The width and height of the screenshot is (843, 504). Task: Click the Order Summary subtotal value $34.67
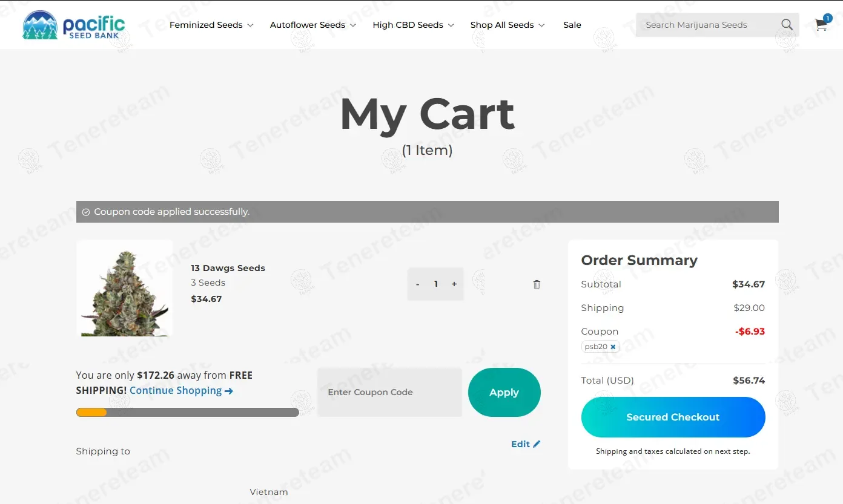tap(749, 284)
